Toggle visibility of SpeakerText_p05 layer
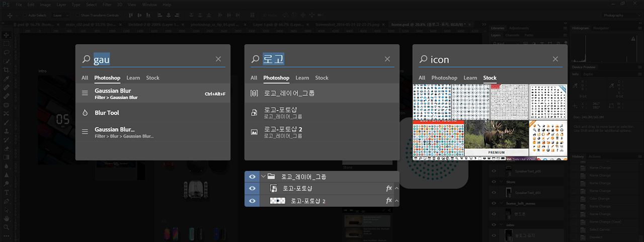 tap(494, 171)
